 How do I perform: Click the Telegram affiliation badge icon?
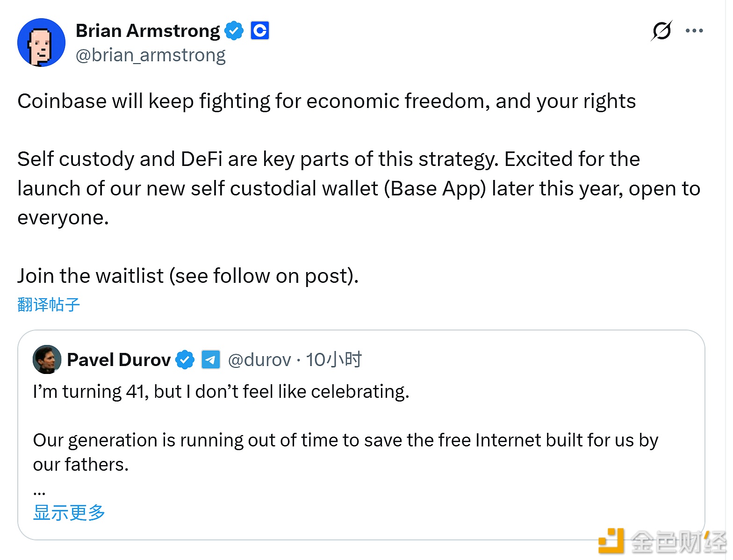point(211,360)
